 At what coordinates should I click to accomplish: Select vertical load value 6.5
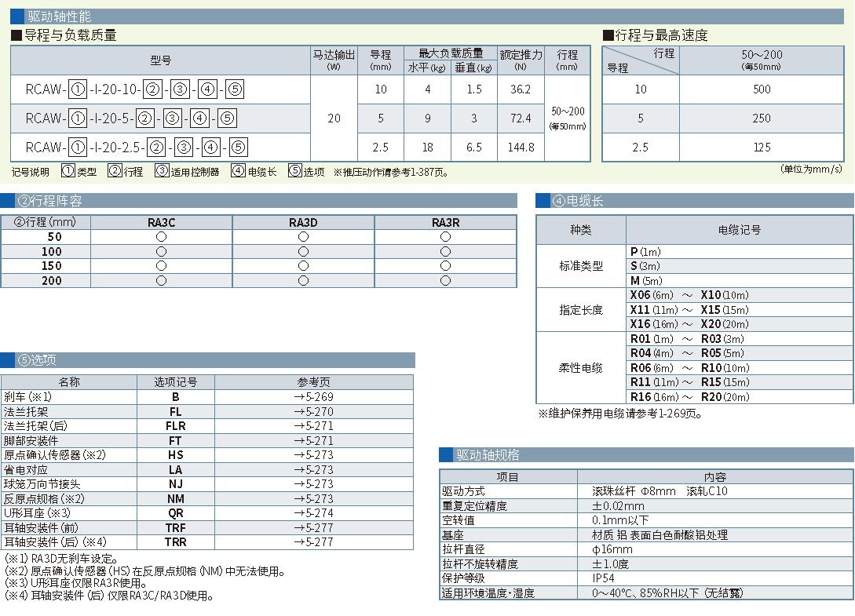coord(474,148)
